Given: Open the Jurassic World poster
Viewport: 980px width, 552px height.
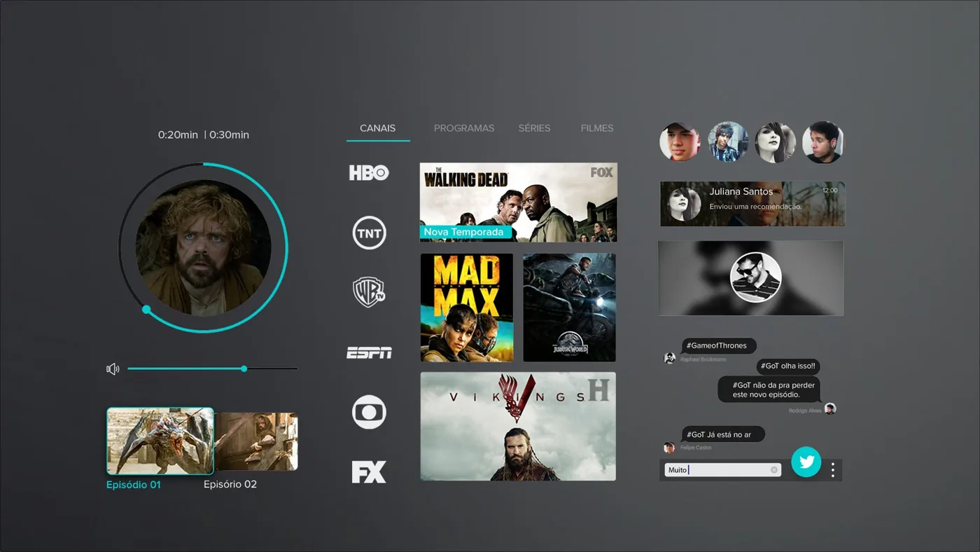Looking at the screenshot, I should click(x=570, y=308).
